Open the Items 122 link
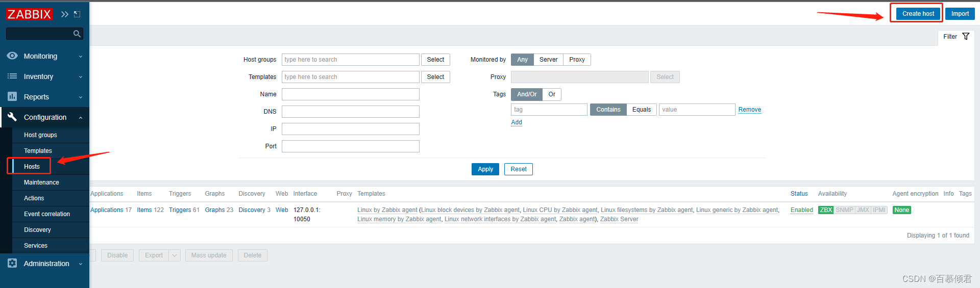 tap(144, 210)
